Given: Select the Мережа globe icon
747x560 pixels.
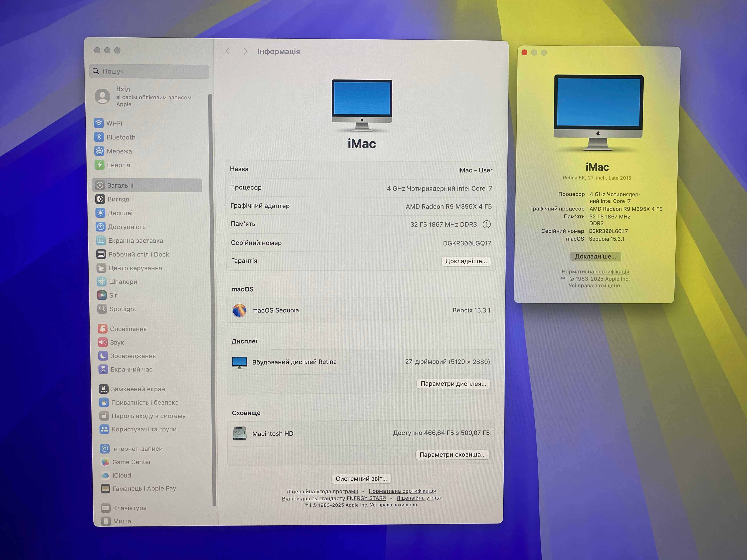Looking at the screenshot, I should [99, 151].
